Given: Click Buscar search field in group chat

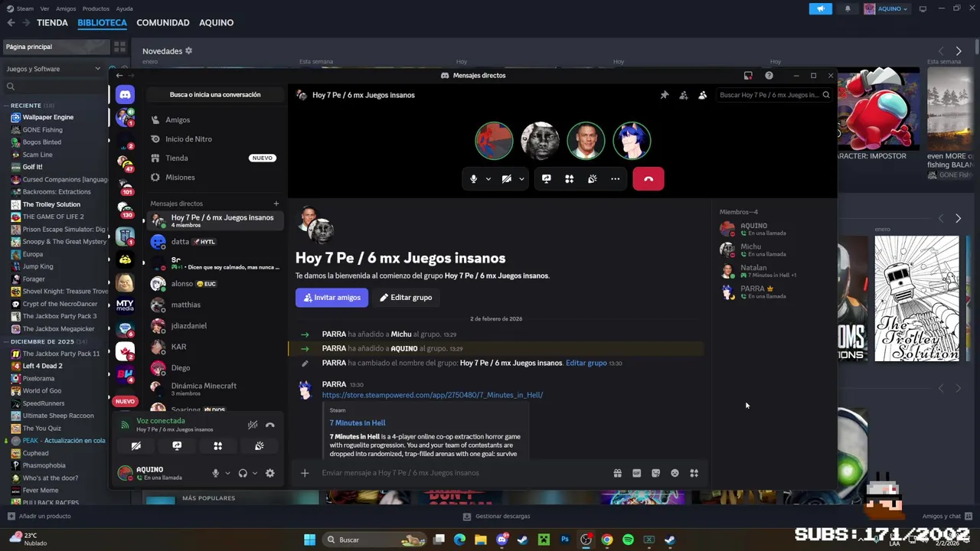Looking at the screenshot, I should coord(774,95).
